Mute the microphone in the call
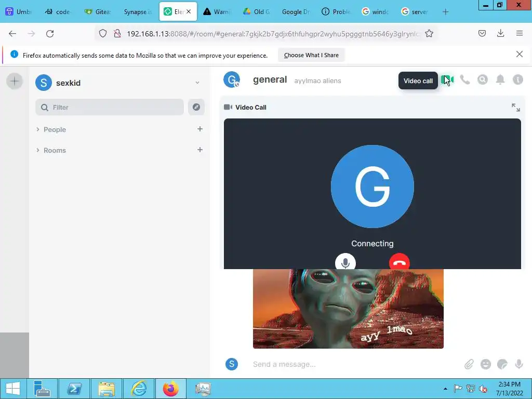This screenshot has height=399, width=532. [x=345, y=262]
